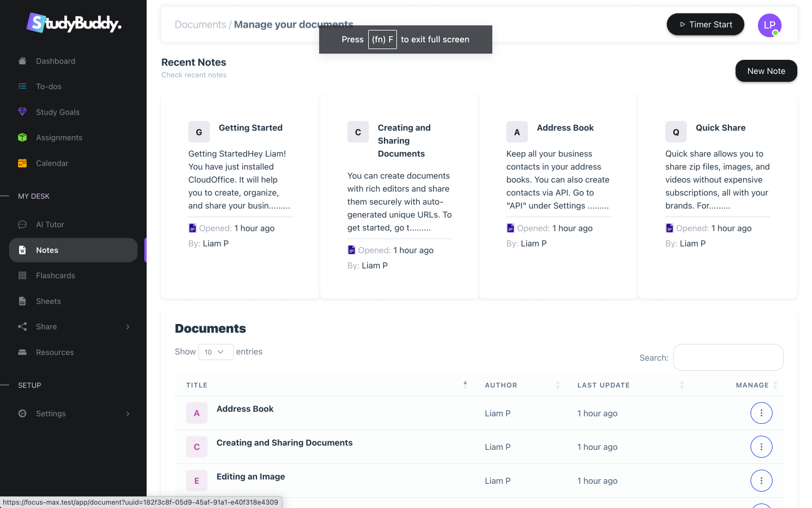Open the To-dos list icon
Screen dimensions: 812x508
(23, 86)
